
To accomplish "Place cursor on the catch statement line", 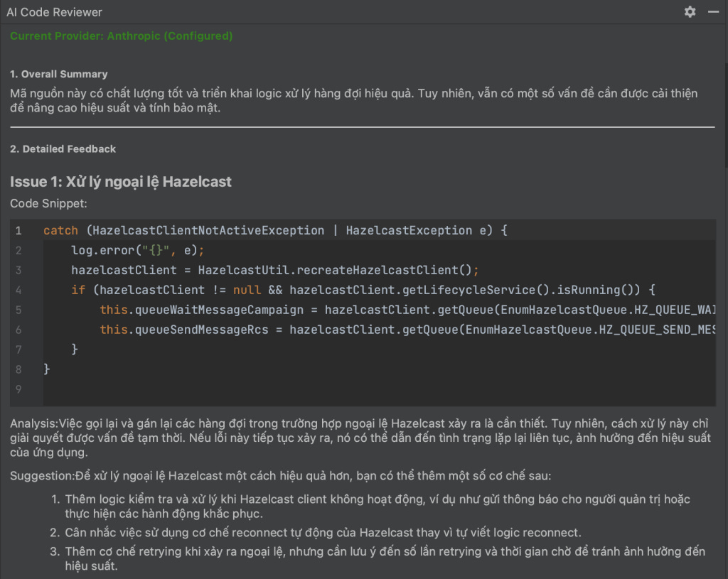I will click(x=275, y=231).
